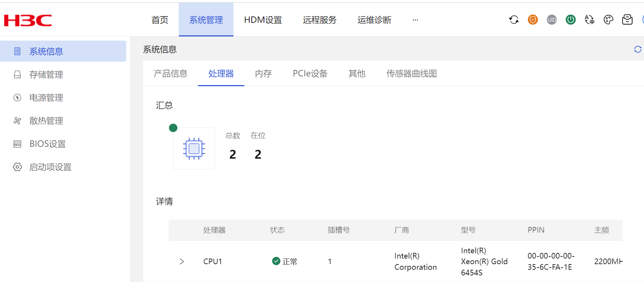Open the more menu (···) in top navigation
The height and width of the screenshot is (282, 644).
[x=415, y=20]
